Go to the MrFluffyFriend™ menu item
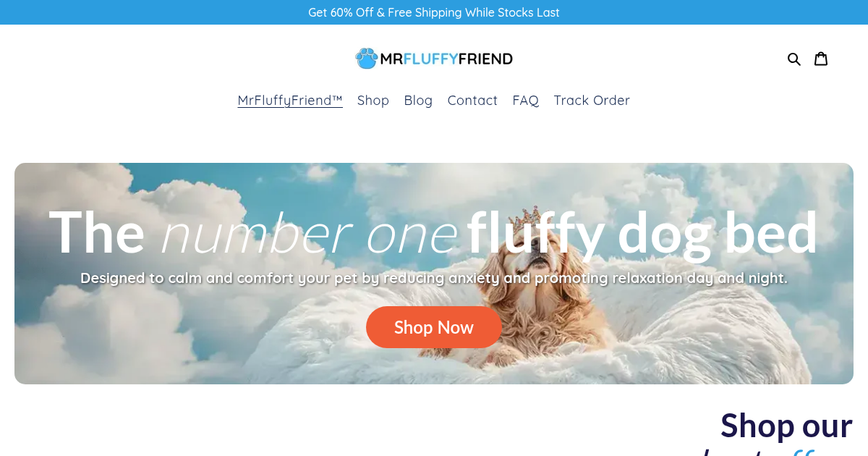 tap(290, 101)
